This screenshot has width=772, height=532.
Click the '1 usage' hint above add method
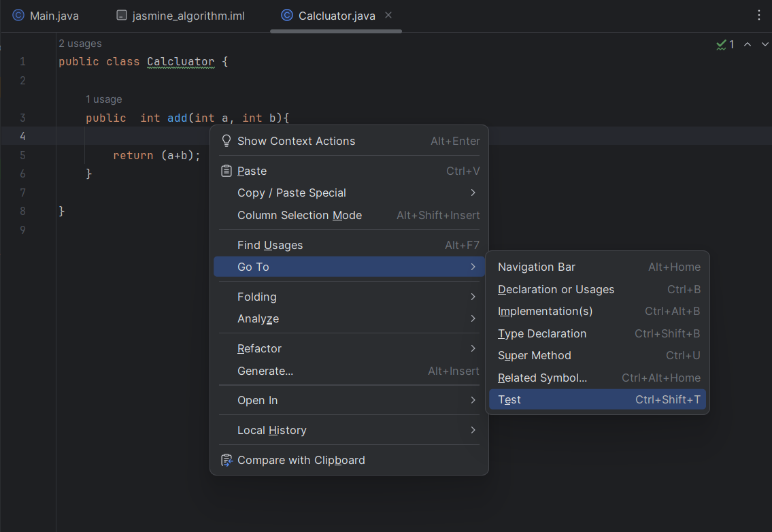(104, 99)
